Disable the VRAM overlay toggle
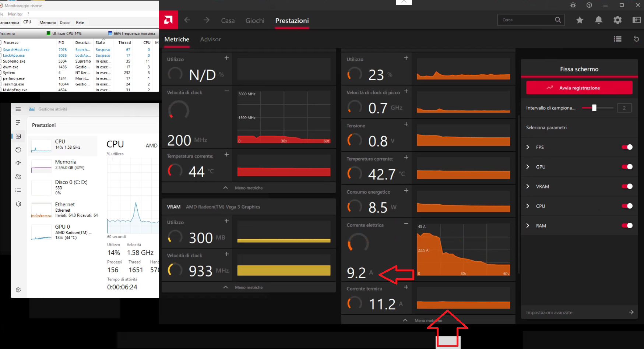Image resolution: width=644 pixels, height=349 pixels. pyautogui.click(x=626, y=186)
